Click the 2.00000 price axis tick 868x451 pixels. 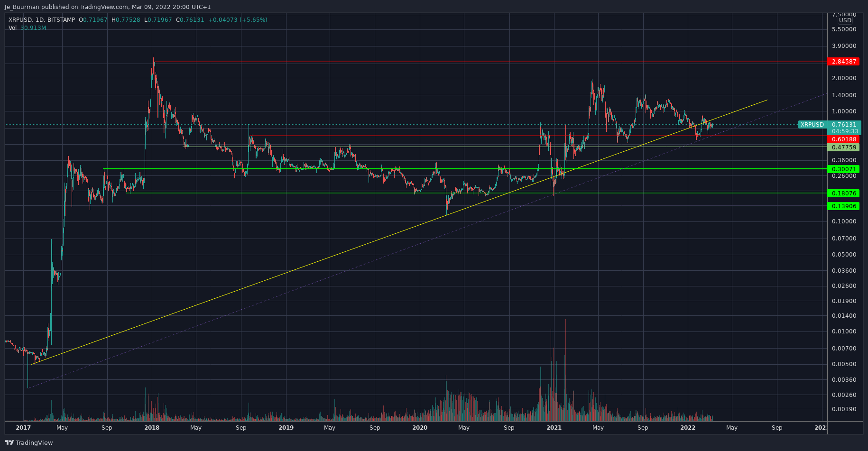coord(844,78)
